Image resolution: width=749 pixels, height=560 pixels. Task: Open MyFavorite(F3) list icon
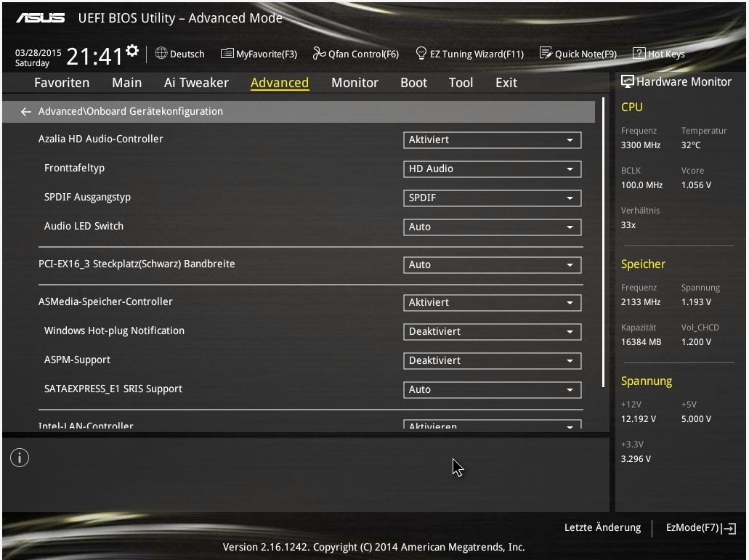pyautogui.click(x=227, y=53)
